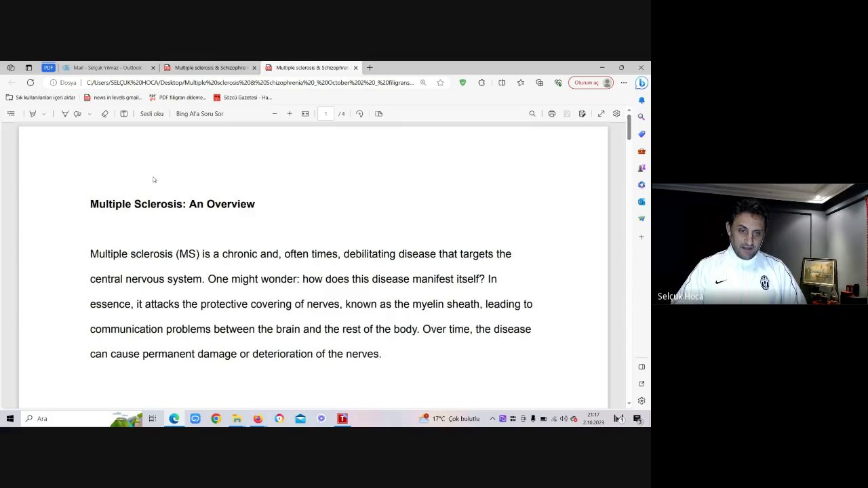868x488 pixels.
Task: Add this page to favorites star
Action: pos(440,83)
